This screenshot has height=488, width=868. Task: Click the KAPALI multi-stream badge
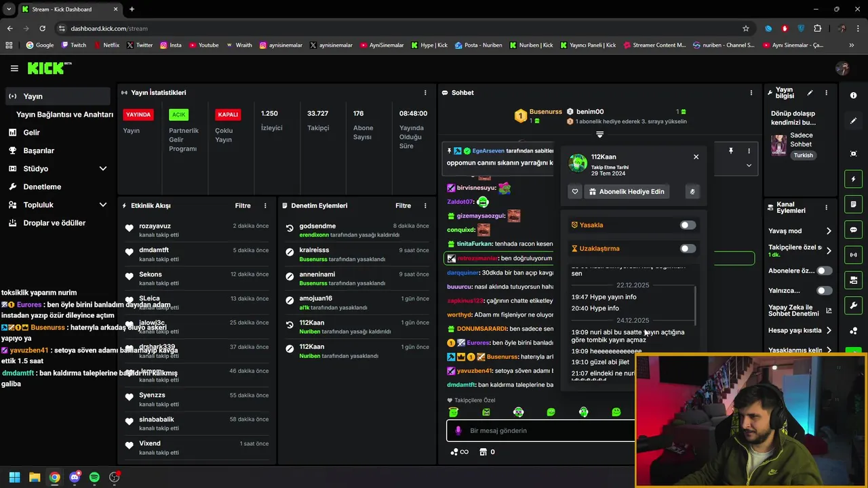[x=228, y=115]
